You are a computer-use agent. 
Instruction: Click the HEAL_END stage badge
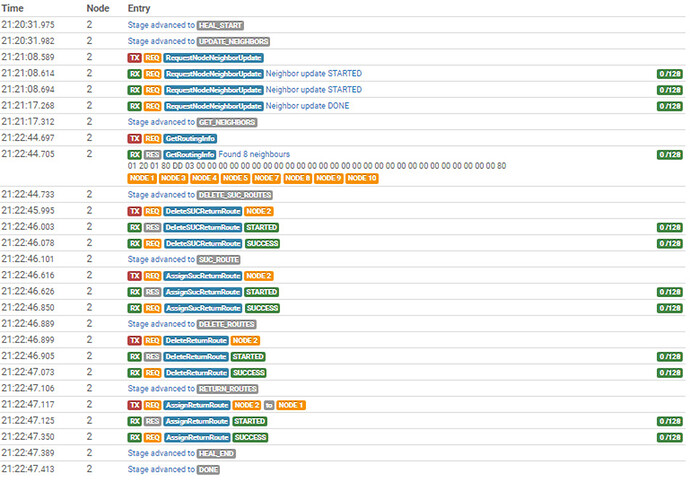216,453
